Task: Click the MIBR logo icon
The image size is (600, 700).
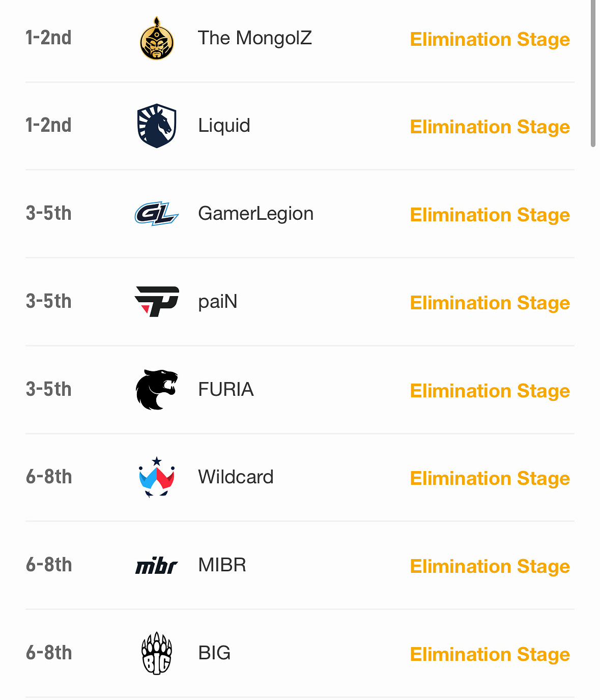Action: [157, 566]
